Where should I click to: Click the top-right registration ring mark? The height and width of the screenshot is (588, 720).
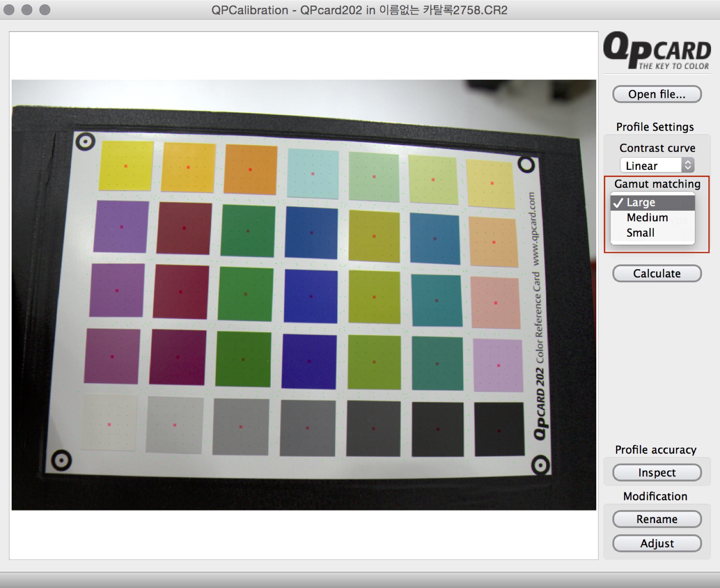tap(526, 165)
